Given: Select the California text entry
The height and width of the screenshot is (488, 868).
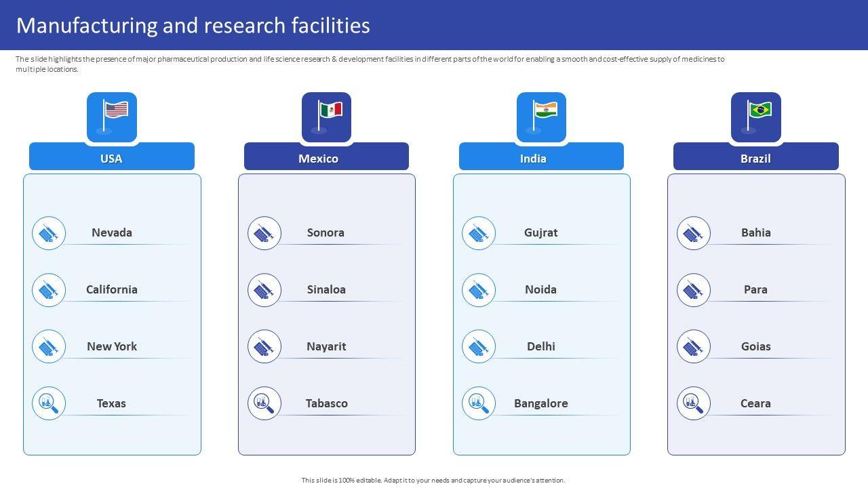Looking at the screenshot, I should click(112, 289).
